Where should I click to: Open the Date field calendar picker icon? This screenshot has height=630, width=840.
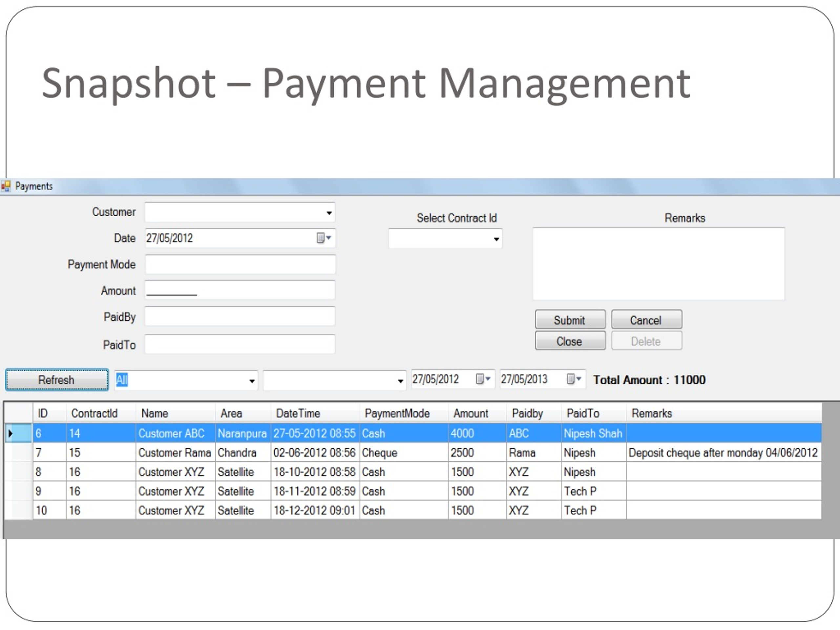click(x=324, y=238)
